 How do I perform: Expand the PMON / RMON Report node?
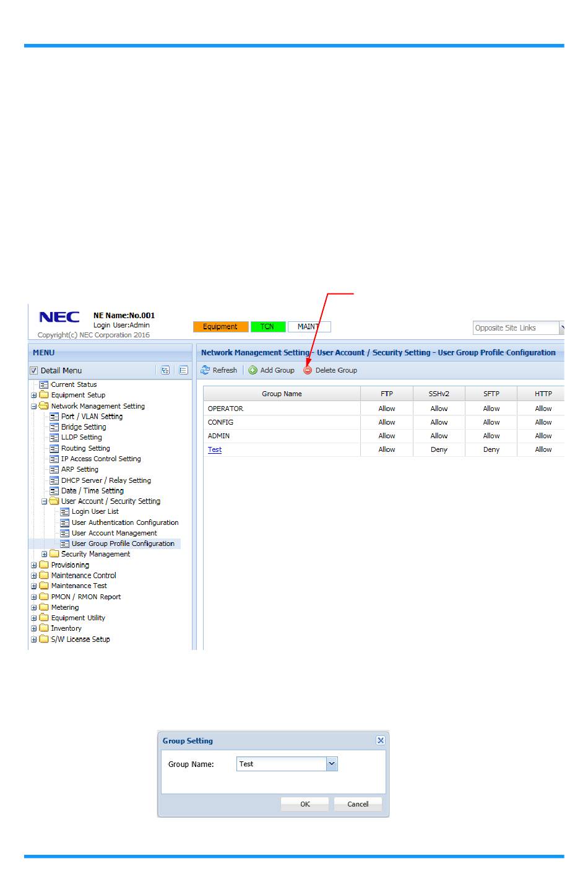[34, 597]
